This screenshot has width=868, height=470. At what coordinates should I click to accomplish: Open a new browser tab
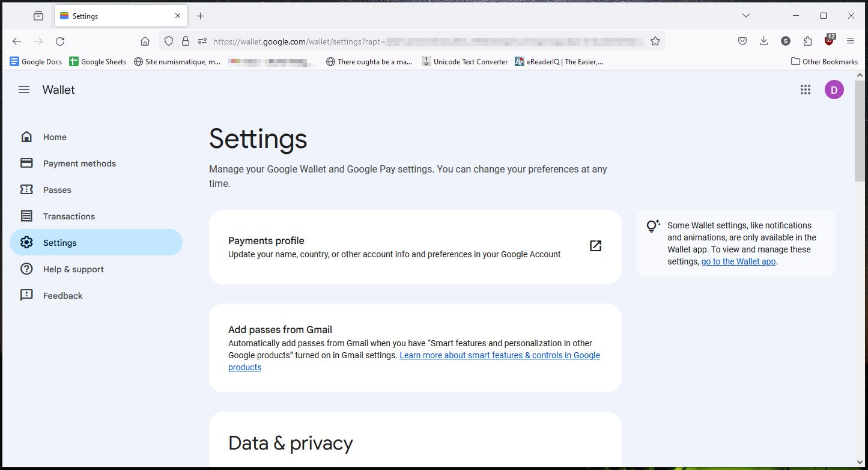(x=201, y=16)
